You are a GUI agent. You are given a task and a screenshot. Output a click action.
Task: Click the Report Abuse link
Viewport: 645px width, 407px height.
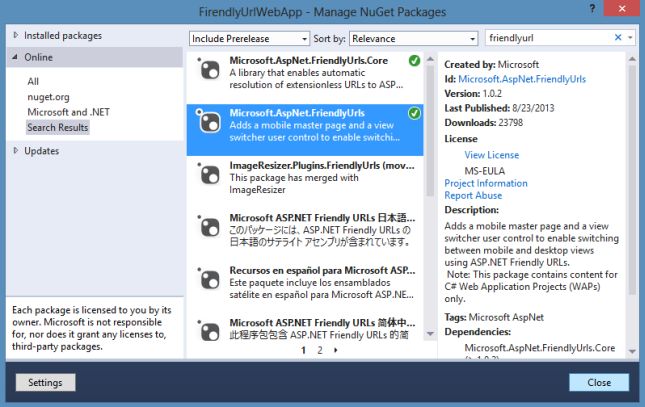[473, 195]
